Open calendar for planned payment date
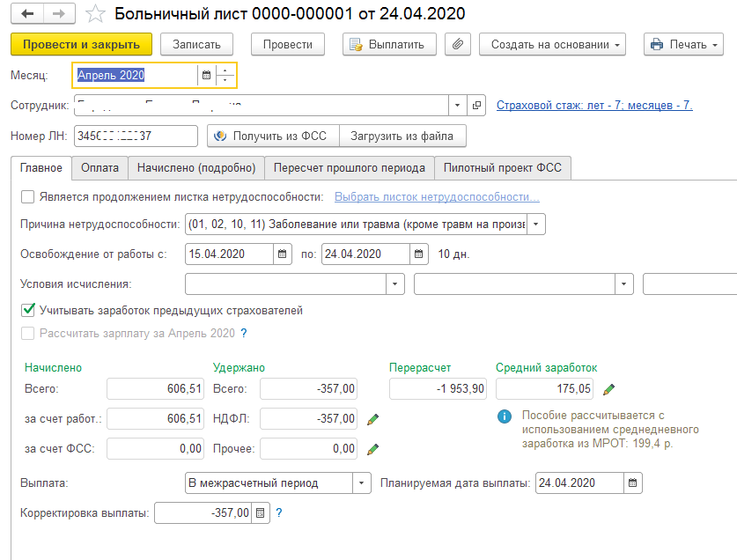The height and width of the screenshot is (560, 737). (632, 483)
